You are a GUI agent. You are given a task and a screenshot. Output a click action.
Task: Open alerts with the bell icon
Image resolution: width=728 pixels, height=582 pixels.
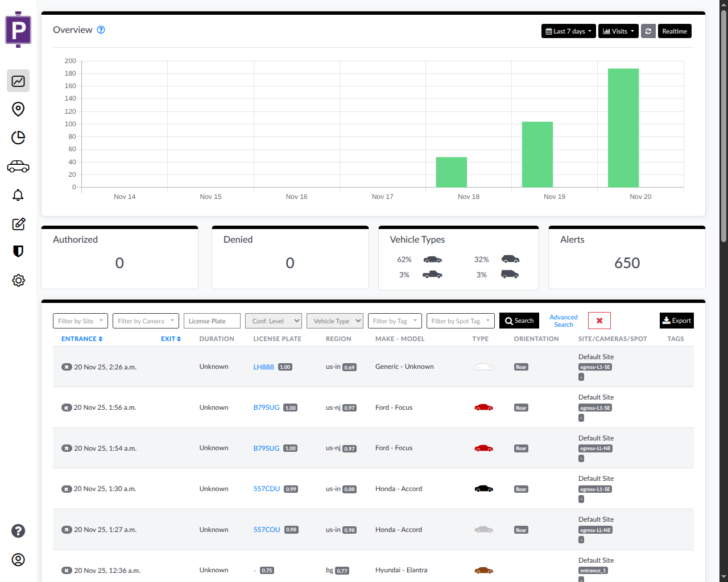tap(18, 195)
